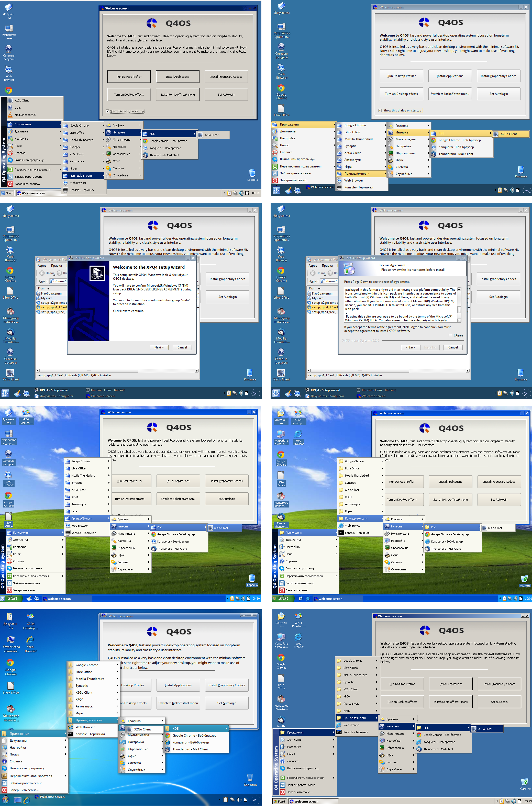Image resolution: width=532 pixels, height=812 pixels.
Task: Click Имя column sort arrow behind setup wizard welcome
Action: point(48,289)
